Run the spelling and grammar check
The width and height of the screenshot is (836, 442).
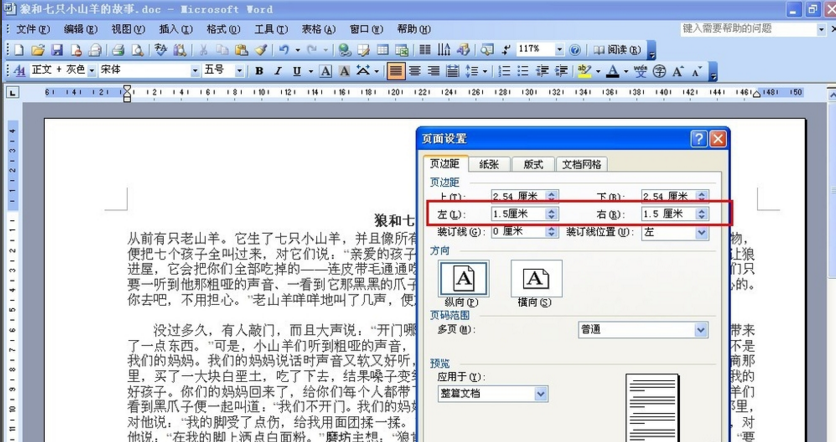point(160,50)
